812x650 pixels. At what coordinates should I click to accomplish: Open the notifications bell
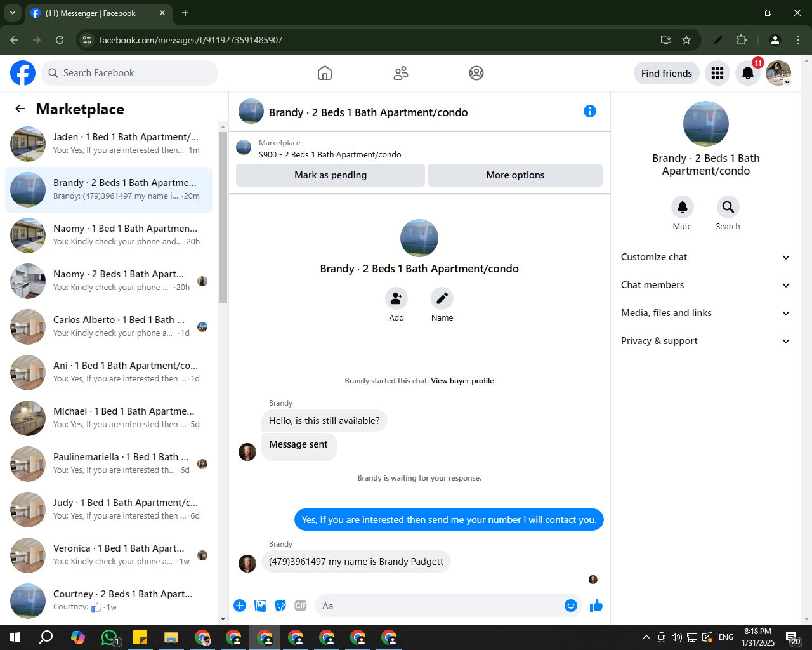point(748,73)
